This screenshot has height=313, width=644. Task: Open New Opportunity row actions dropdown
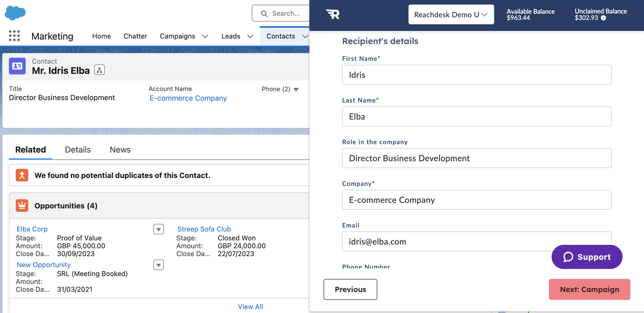[x=159, y=265]
